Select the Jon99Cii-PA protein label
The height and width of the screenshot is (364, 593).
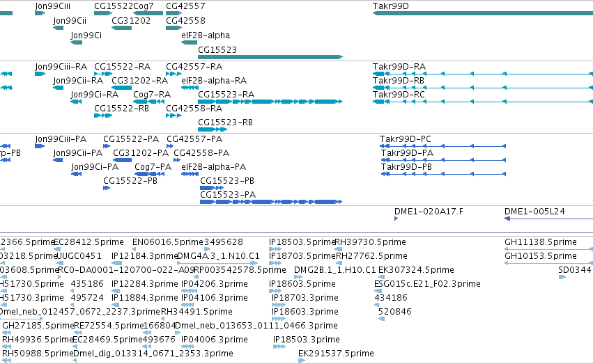tap(77, 152)
